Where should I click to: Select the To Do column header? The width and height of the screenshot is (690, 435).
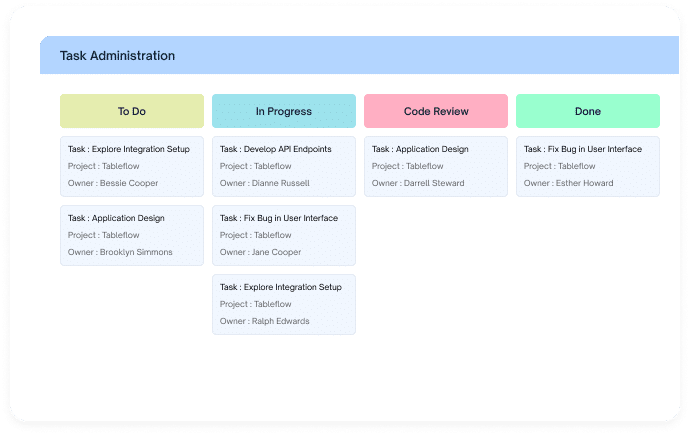point(132,111)
